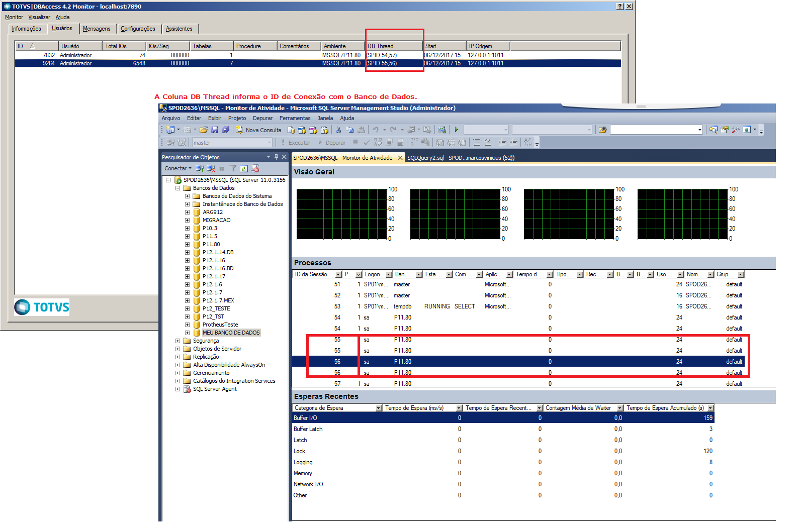
Task: Select the ProtheusTeste database in tree
Action: click(220, 325)
